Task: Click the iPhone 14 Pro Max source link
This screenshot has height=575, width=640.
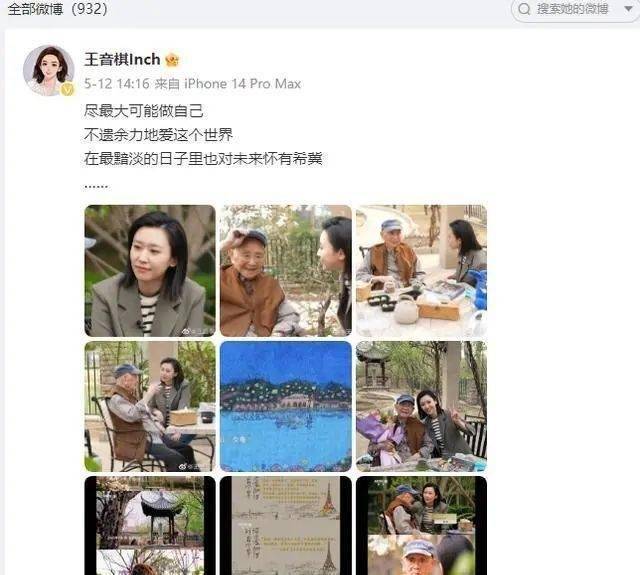Action: (x=242, y=84)
